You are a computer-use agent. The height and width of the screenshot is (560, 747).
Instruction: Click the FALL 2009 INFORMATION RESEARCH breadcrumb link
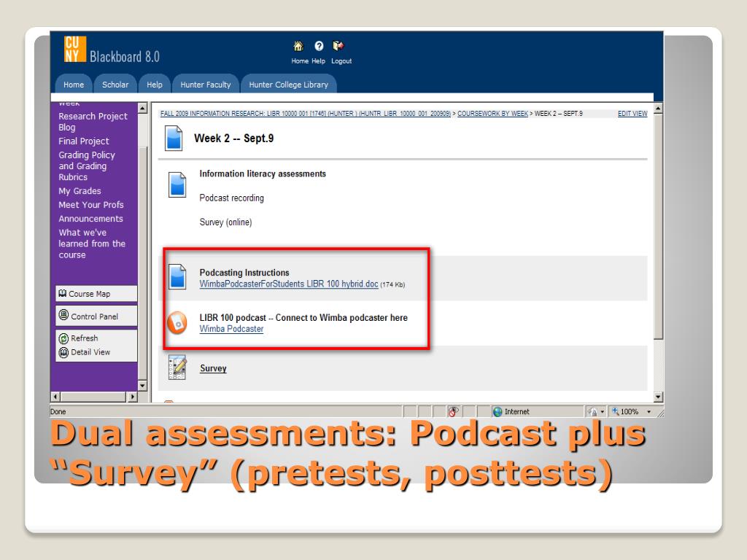[x=306, y=113]
